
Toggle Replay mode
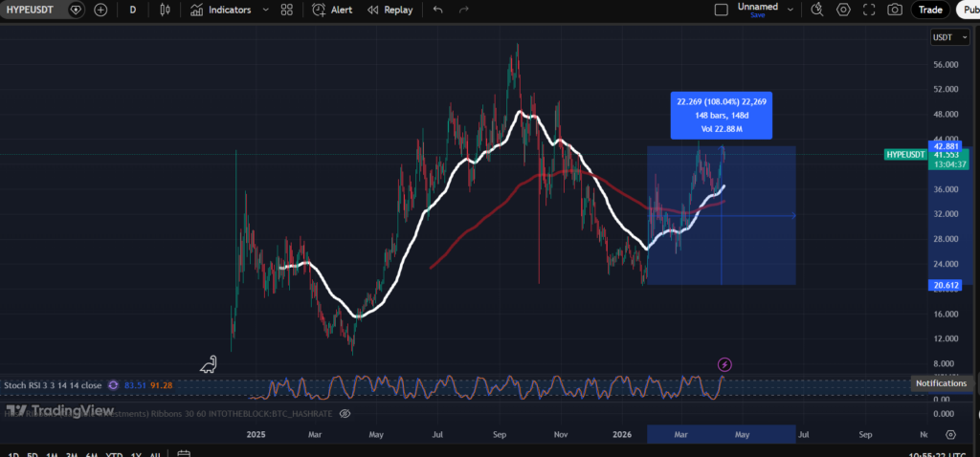[x=390, y=10]
